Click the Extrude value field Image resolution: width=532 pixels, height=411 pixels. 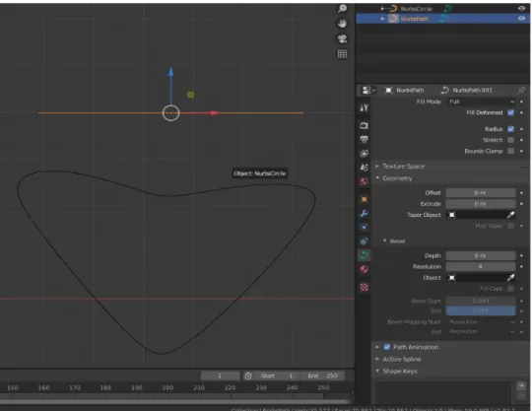click(481, 204)
